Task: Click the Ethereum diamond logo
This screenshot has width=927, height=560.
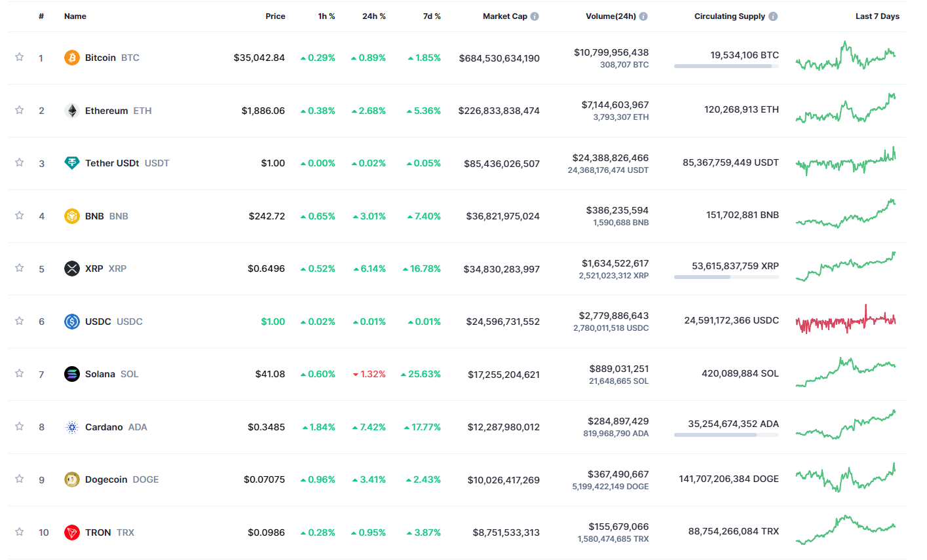Action: (72, 111)
